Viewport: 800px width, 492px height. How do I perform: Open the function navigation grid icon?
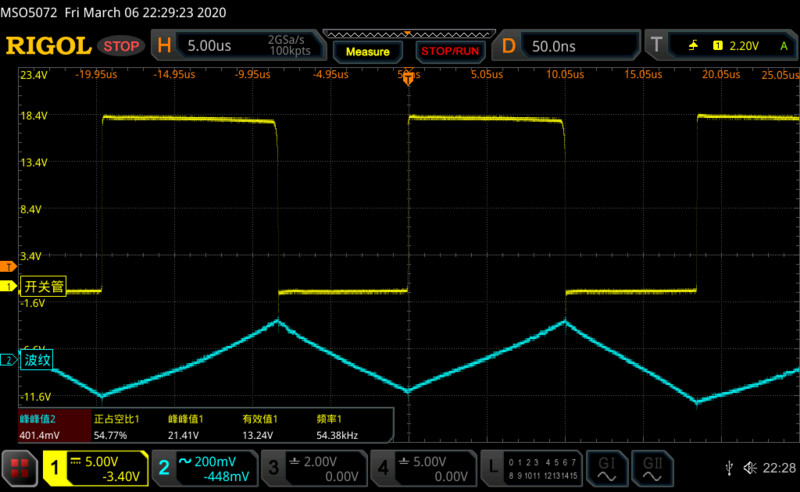[x=20, y=467]
